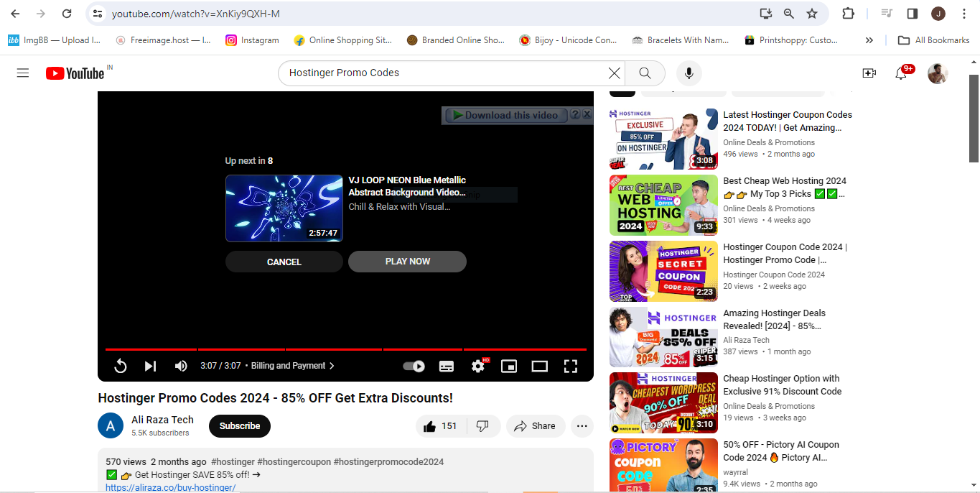Open the Bijoy Unicode Converter bookmark
This screenshot has height=493, width=980.
click(x=568, y=40)
